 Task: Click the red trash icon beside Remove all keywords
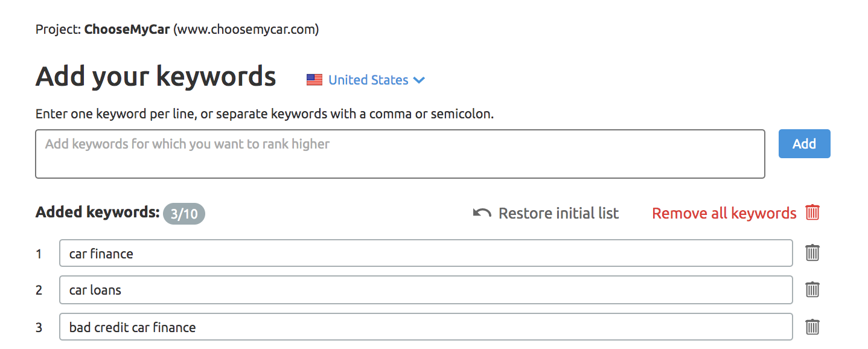[812, 213]
